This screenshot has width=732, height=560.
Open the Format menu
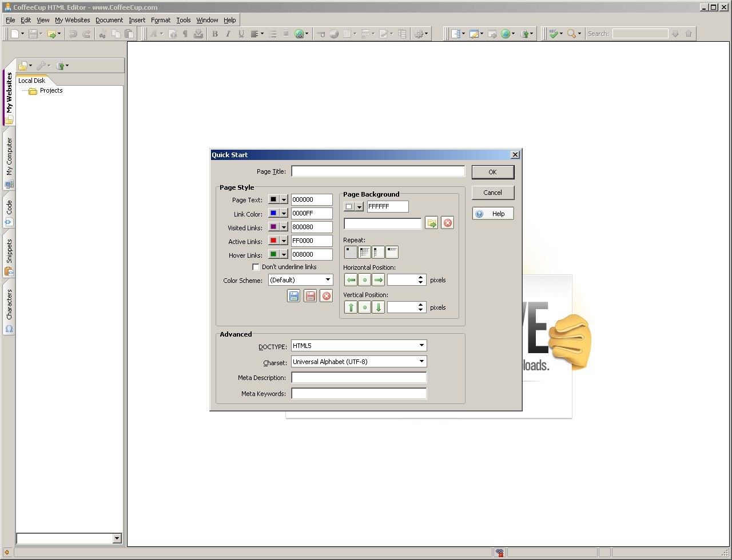[161, 20]
